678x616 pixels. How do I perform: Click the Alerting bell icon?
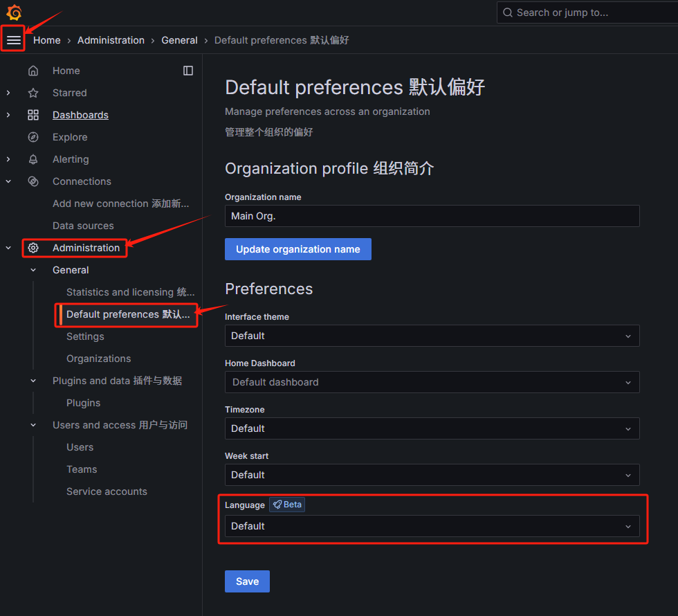[33, 159]
